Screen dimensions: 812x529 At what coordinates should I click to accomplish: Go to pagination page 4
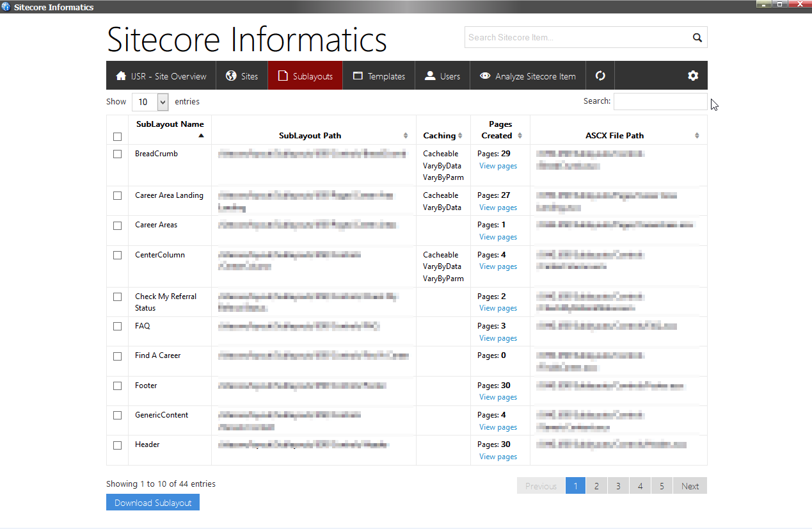640,486
